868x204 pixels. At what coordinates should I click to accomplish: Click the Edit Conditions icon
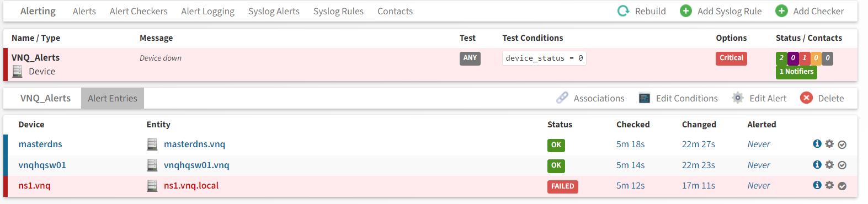tap(645, 98)
